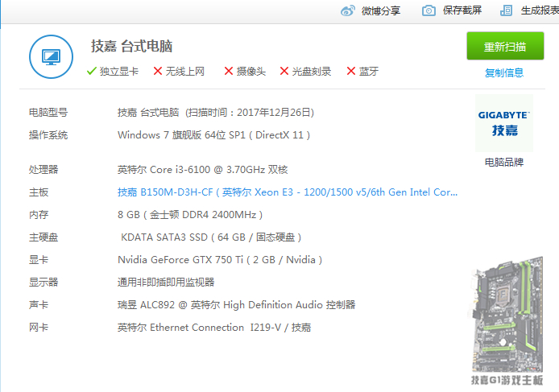Click the GeForce GTX 750 Ti value
This screenshot has height=392, width=559.
click(x=220, y=260)
